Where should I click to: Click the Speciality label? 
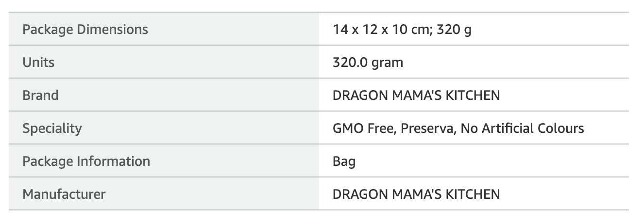[x=52, y=128]
